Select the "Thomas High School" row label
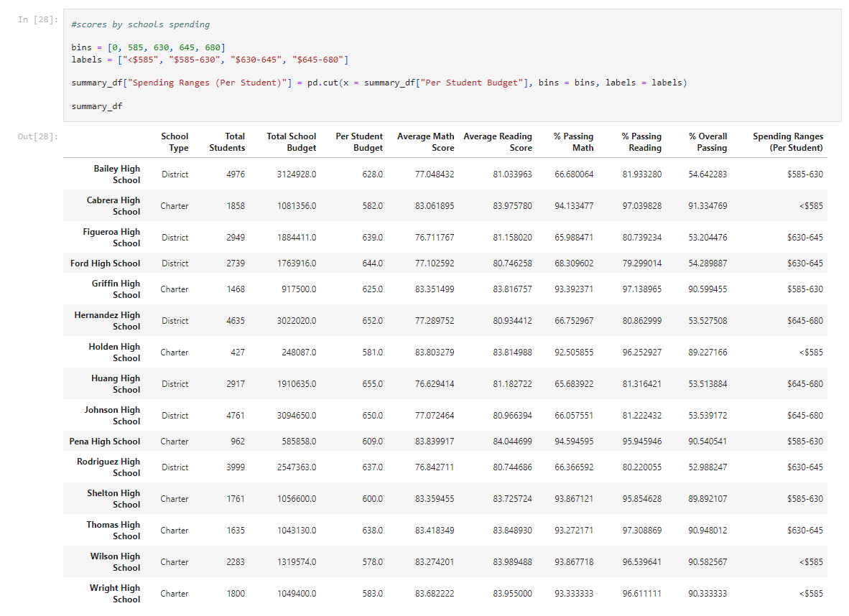Image resolution: width=849 pixels, height=616 pixels. (x=113, y=530)
